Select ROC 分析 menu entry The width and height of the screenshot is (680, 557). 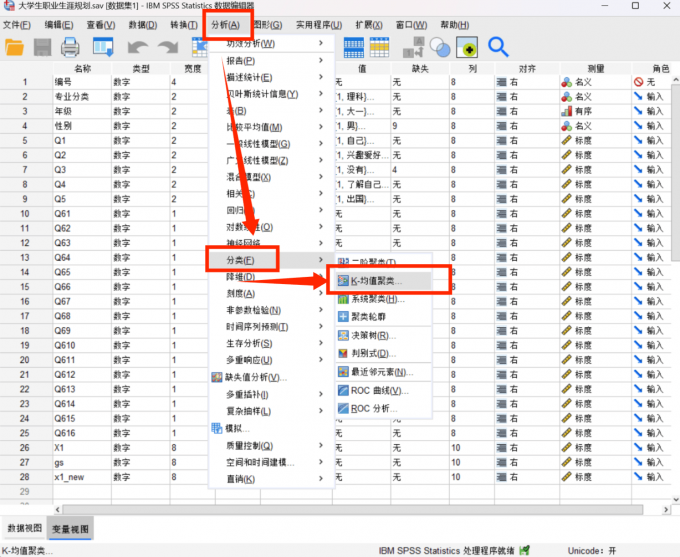pyautogui.click(x=373, y=409)
